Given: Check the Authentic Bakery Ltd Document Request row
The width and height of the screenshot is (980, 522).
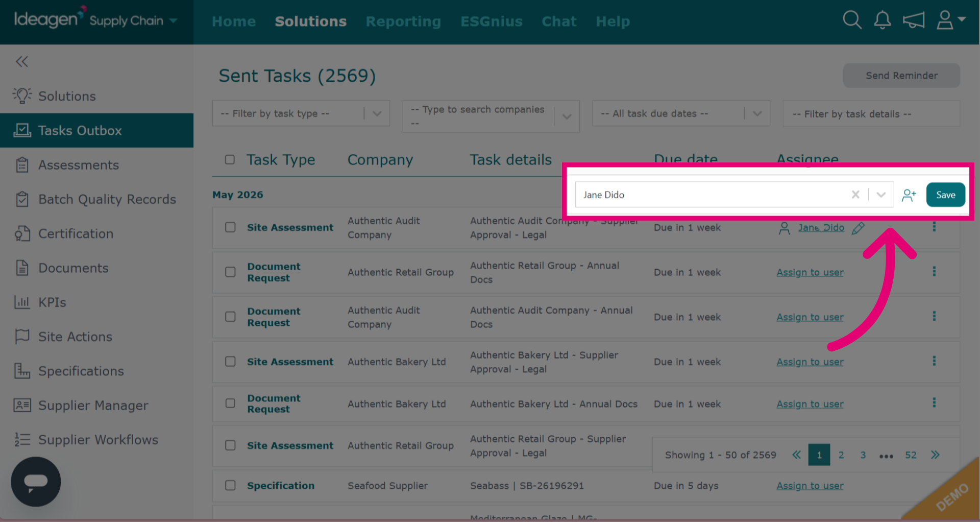Looking at the screenshot, I should point(230,403).
